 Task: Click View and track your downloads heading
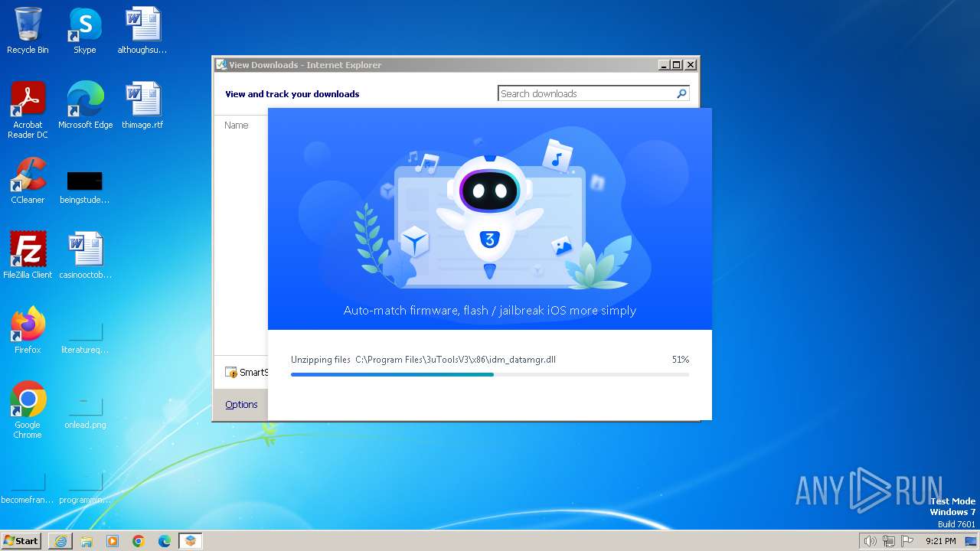click(292, 94)
